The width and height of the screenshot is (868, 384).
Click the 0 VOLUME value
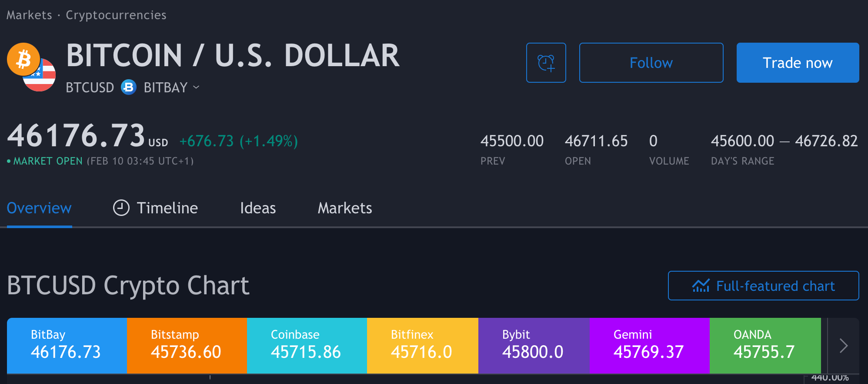coord(653,141)
